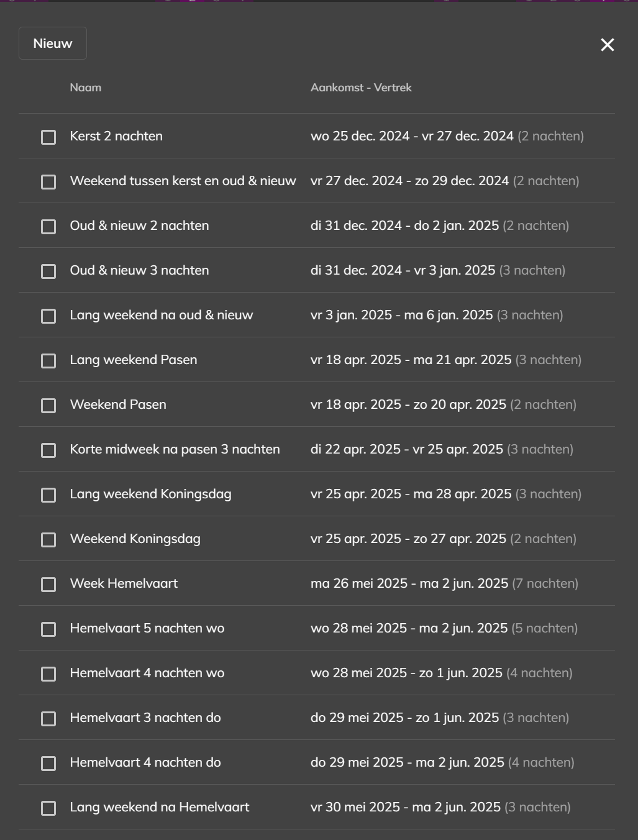
Task: Close the dialog with the X icon
Action: tap(607, 45)
